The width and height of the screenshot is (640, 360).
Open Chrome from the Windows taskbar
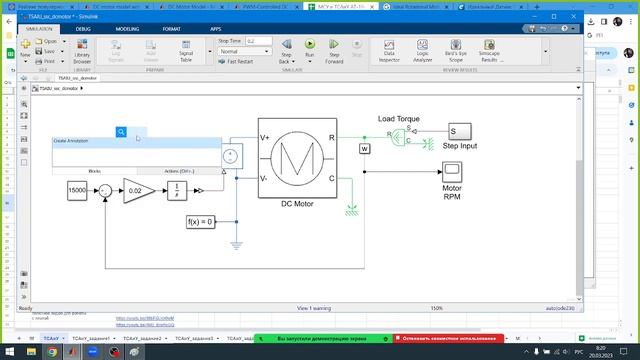tap(52, 351)
